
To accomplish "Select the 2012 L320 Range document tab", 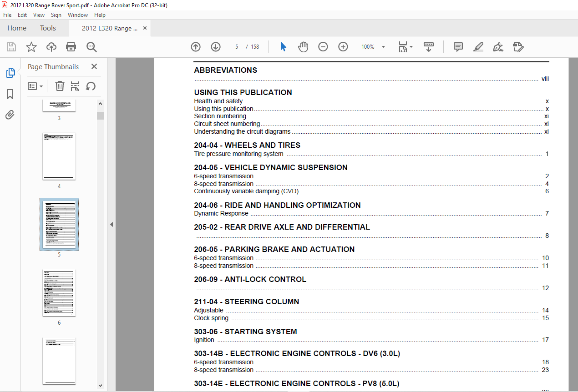I will [110, 28].
